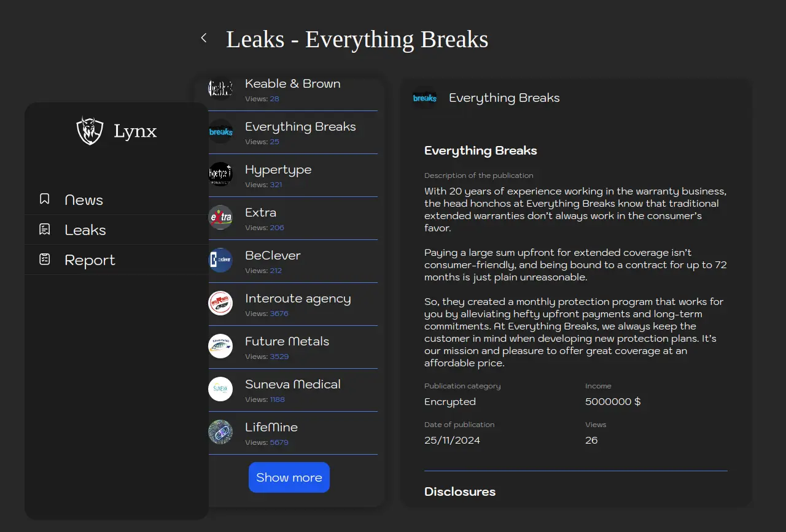This screenshot has height=532, width=786.
Task: Click the back arrow beside the page title
Action: (x=204, y=38)
